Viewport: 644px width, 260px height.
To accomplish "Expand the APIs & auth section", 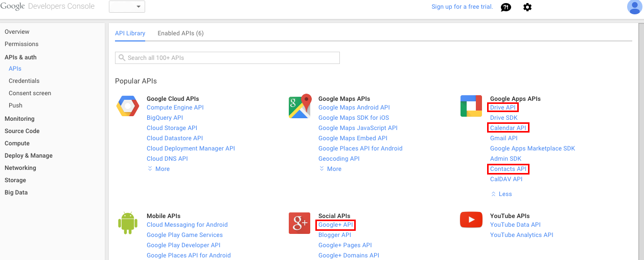I will [20, 57].
